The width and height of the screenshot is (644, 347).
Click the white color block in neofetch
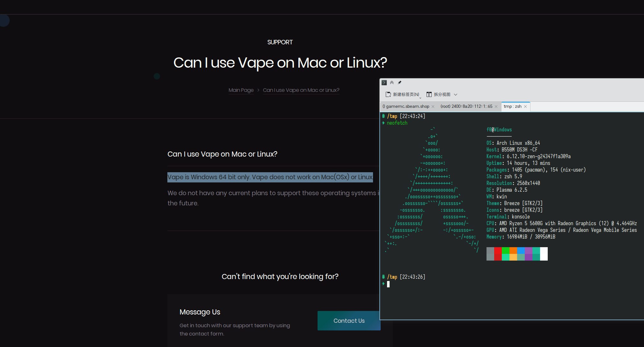544,254
